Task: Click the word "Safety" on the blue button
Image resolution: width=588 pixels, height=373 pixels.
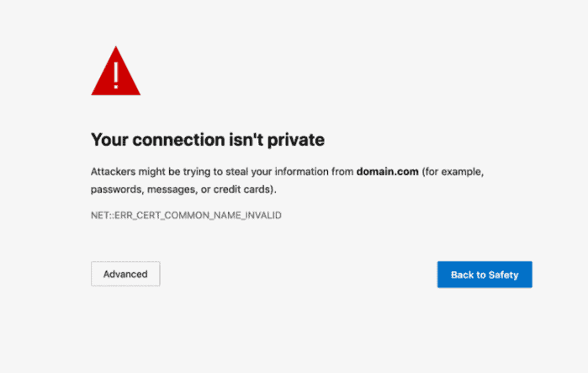Action: (501, 274)
